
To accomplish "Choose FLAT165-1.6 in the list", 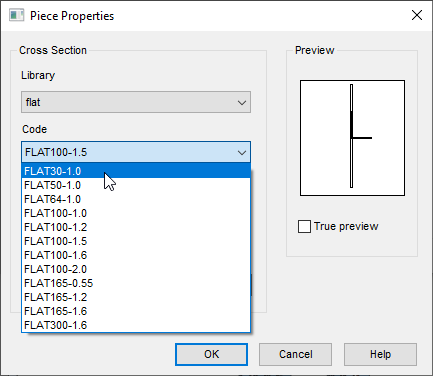I will (x=136, y=311).
